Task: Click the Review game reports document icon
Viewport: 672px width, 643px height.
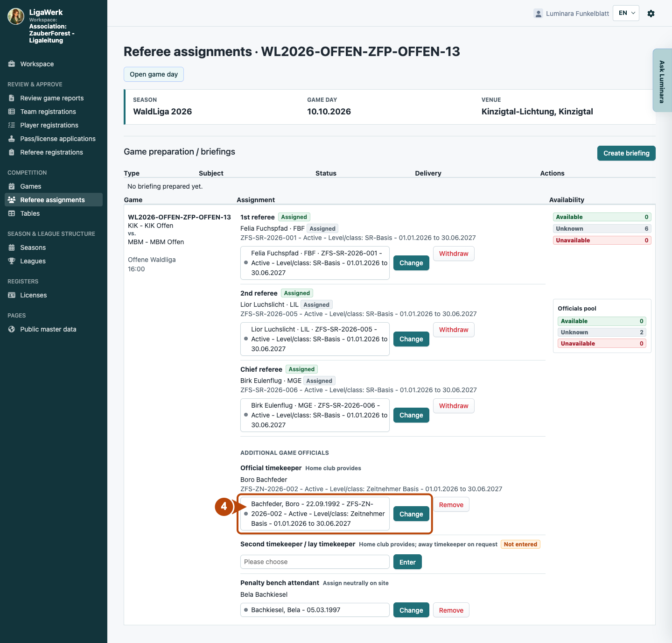Action: (12, 98)
